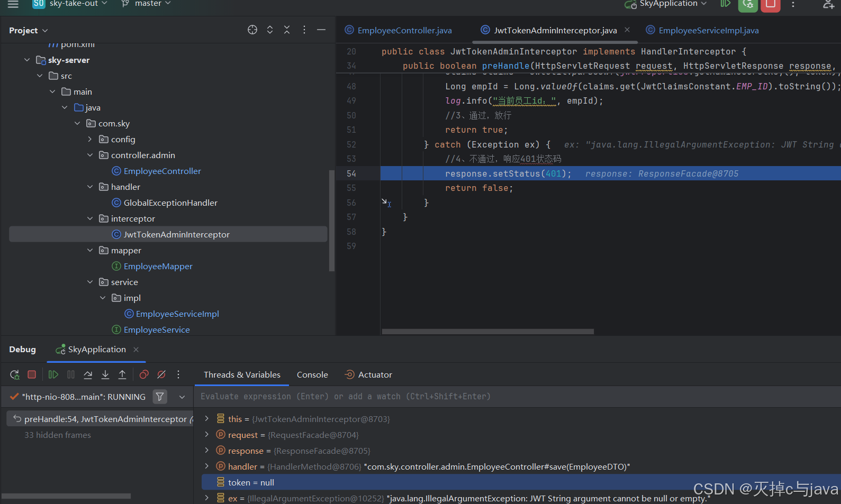Switch to the Console tab

point(312,374)
